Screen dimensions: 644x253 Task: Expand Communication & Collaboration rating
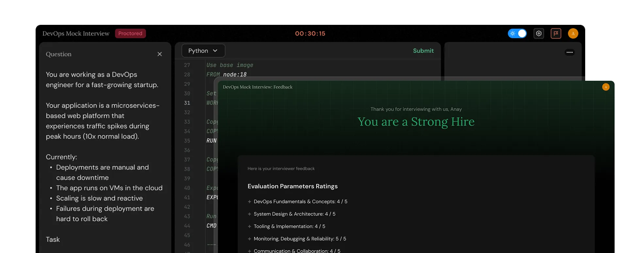pos(250,251)
